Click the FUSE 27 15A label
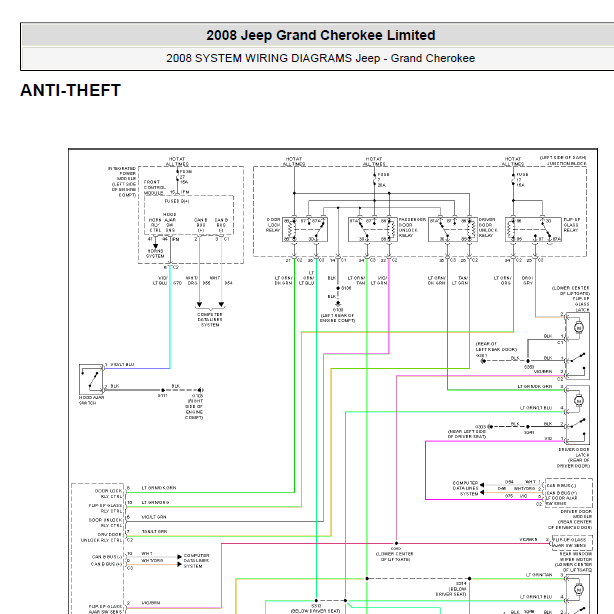The height and width of the screenshot is (614, 614). tap(185, 177)
